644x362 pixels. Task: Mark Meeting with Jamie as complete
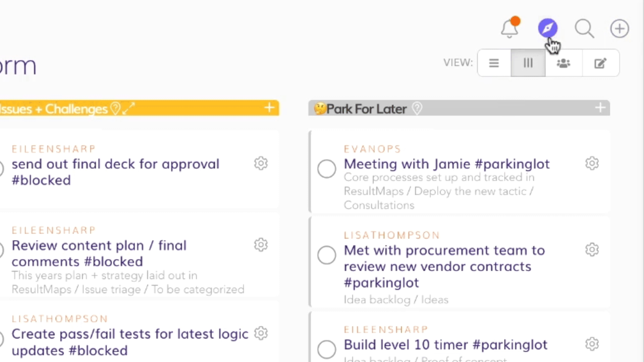click(327, 169)
